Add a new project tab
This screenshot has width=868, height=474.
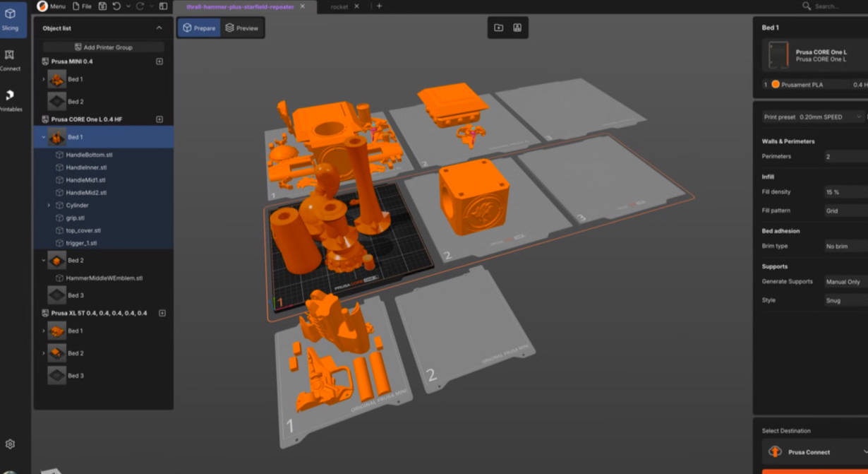[x=379, y=6]
